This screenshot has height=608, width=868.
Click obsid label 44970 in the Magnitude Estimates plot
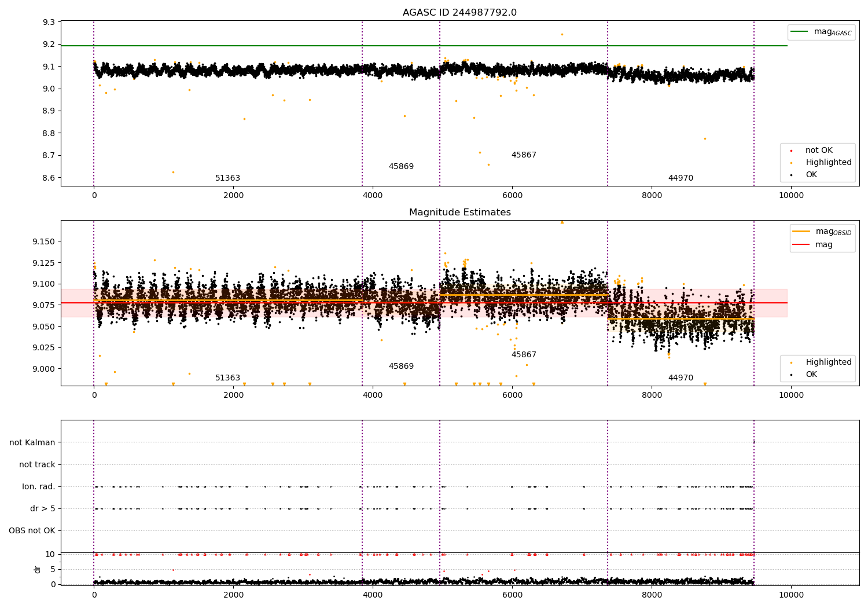pos(681,378)
